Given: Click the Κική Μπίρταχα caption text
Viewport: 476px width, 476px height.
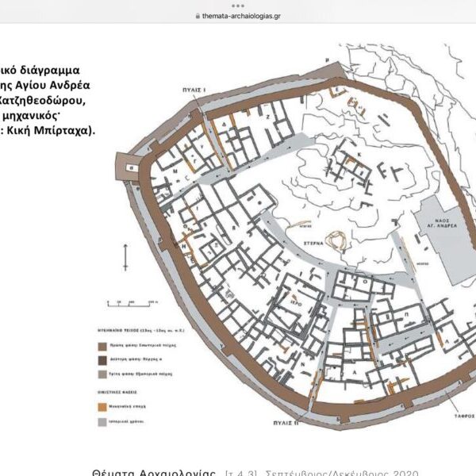Looking at the screenshot, I should (x=54, y=131).
